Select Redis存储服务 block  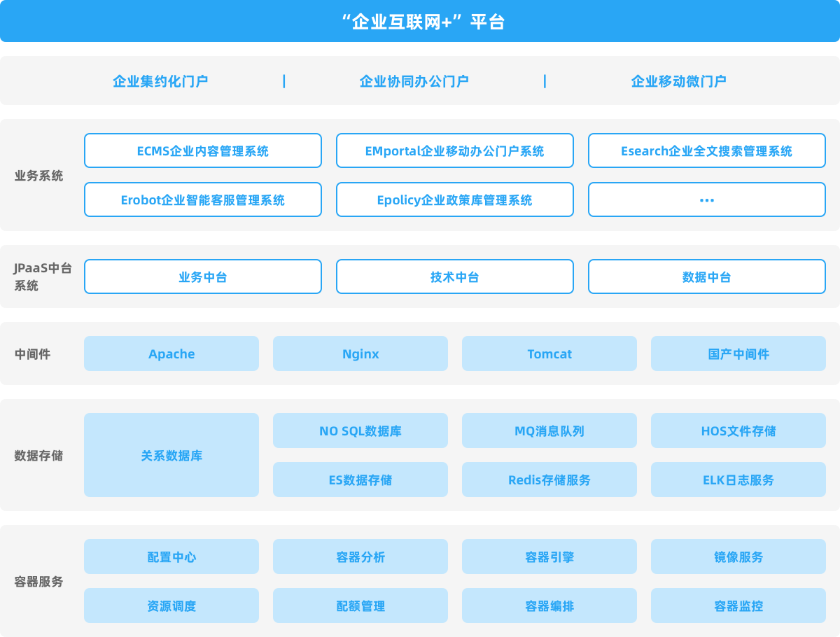tap(549, 480)
